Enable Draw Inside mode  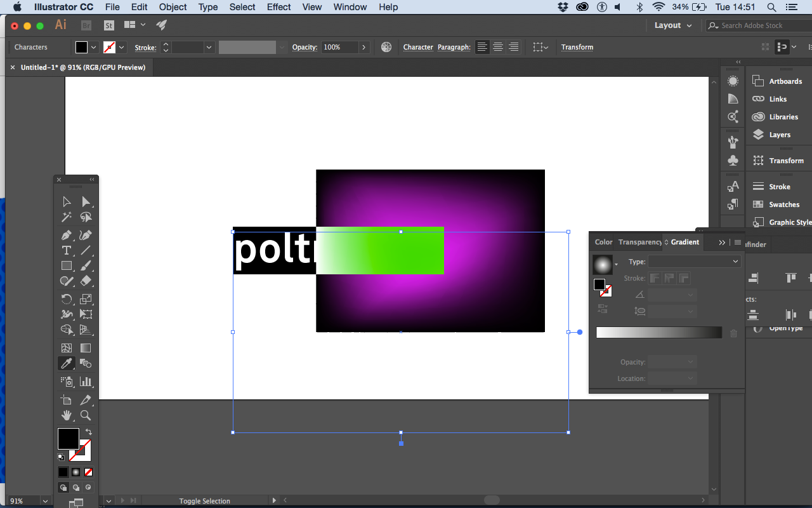88,488
